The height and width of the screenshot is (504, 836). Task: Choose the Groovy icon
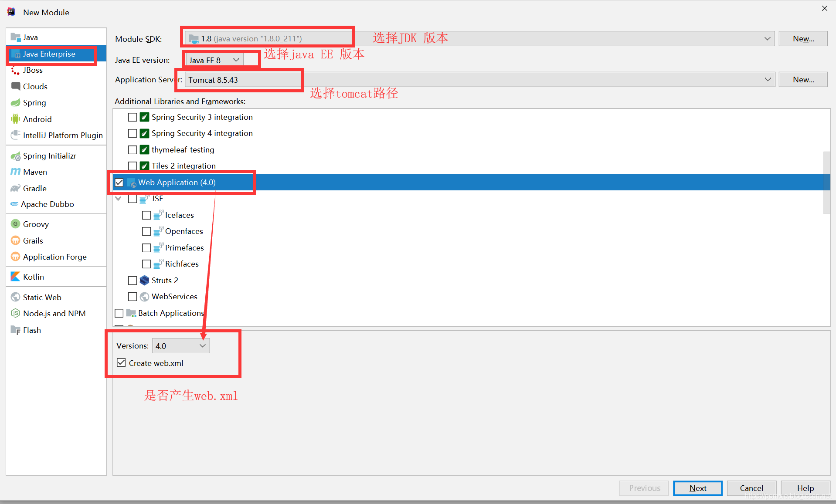click(x=16, y=224)
